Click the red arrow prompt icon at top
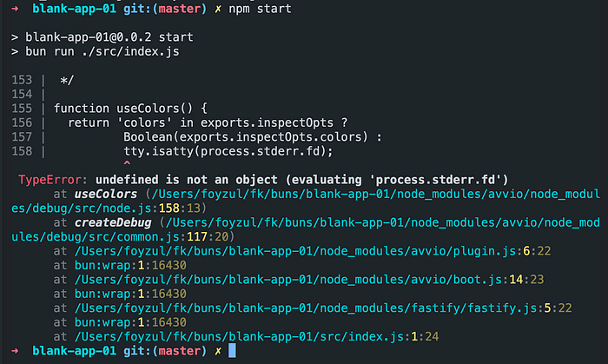Viewport: 608px width, 364px height. [x=15, y=9]
